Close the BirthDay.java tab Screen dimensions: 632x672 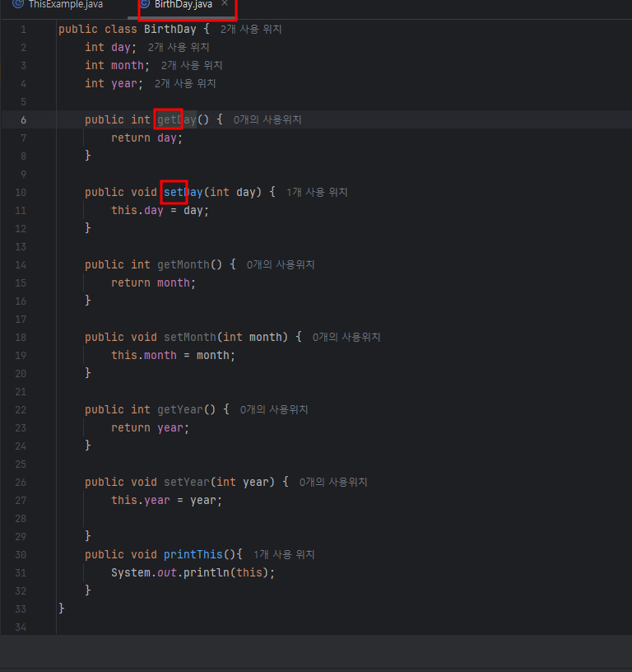(x=225, y=3)
